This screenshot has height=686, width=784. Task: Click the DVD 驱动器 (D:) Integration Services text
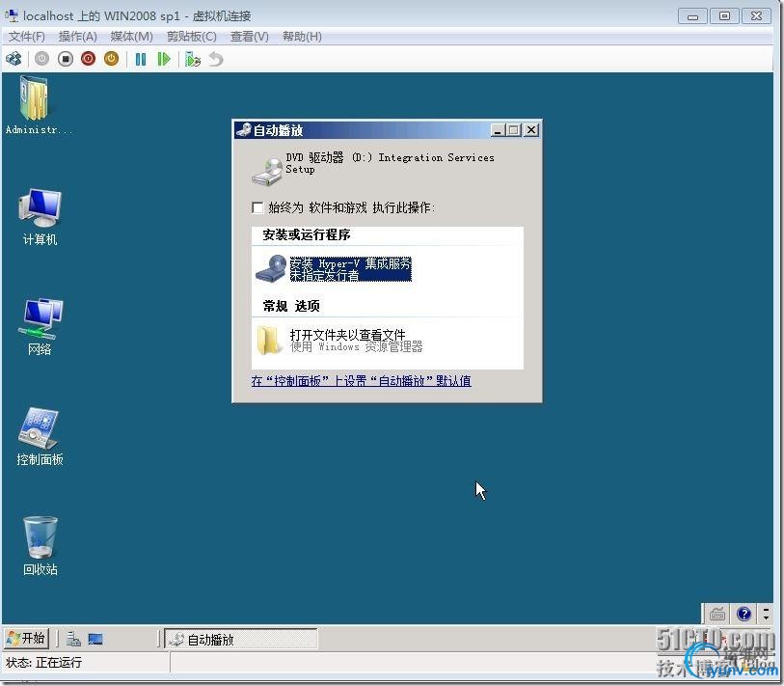[390, 163]
